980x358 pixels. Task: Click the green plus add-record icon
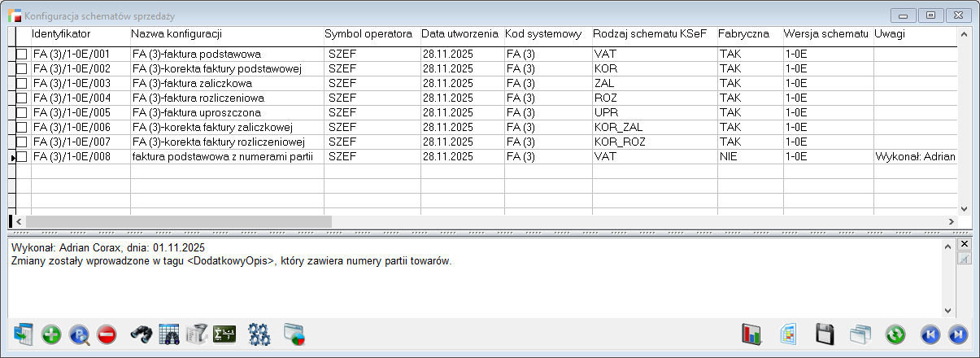51,334
